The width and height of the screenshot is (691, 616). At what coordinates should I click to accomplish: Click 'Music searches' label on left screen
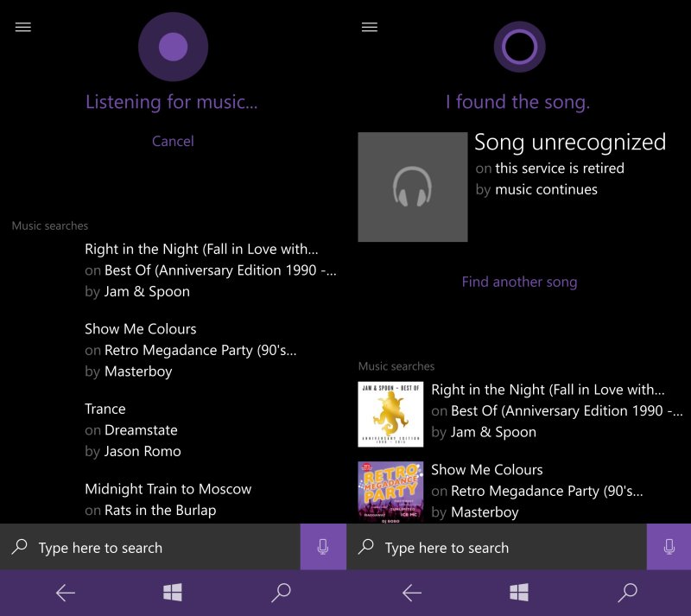(x=50, y=225)
